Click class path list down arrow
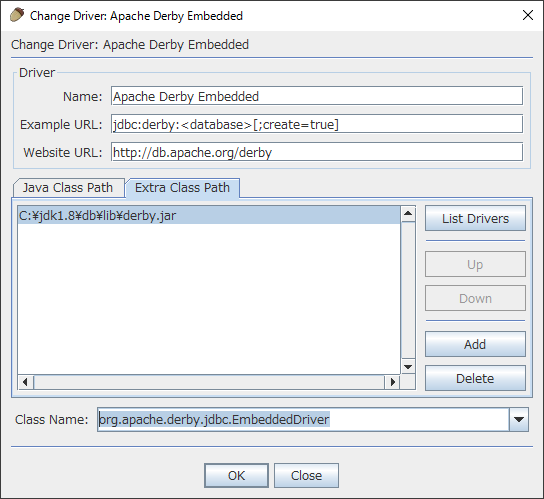 point(408,366)
